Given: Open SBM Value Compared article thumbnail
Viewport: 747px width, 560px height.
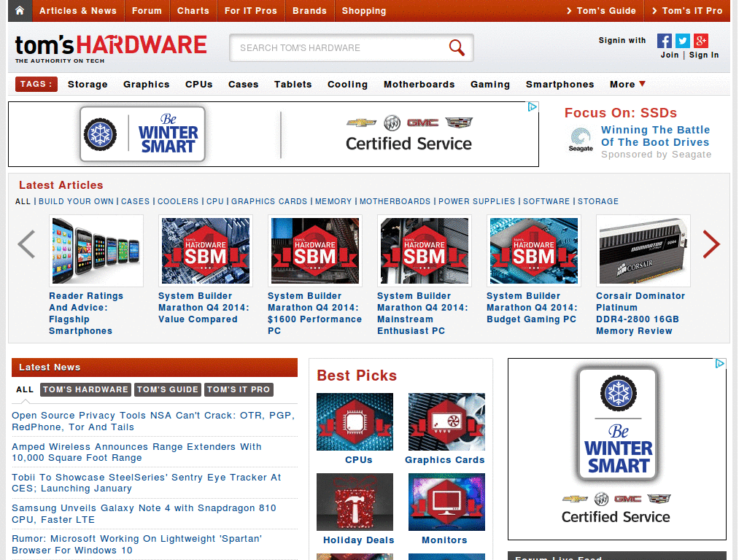Looking at the screenshot, I should 205,251.
